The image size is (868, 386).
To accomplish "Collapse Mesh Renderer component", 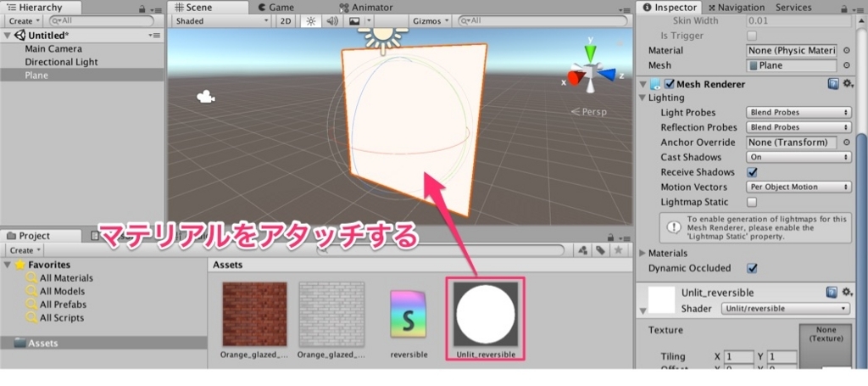I will coord(643,84).
